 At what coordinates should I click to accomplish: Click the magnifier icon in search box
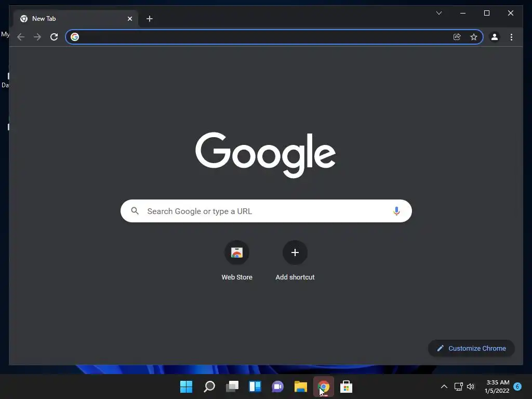[135, 211]
